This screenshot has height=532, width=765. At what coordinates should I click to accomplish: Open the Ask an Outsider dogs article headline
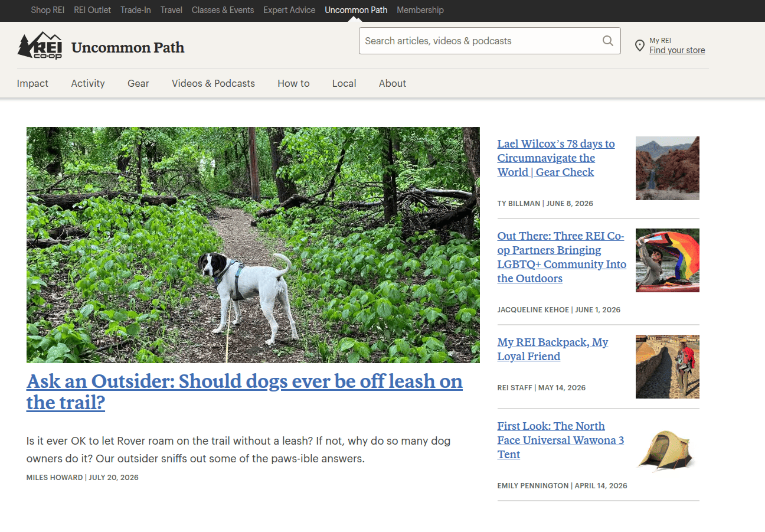pos(244,392)
